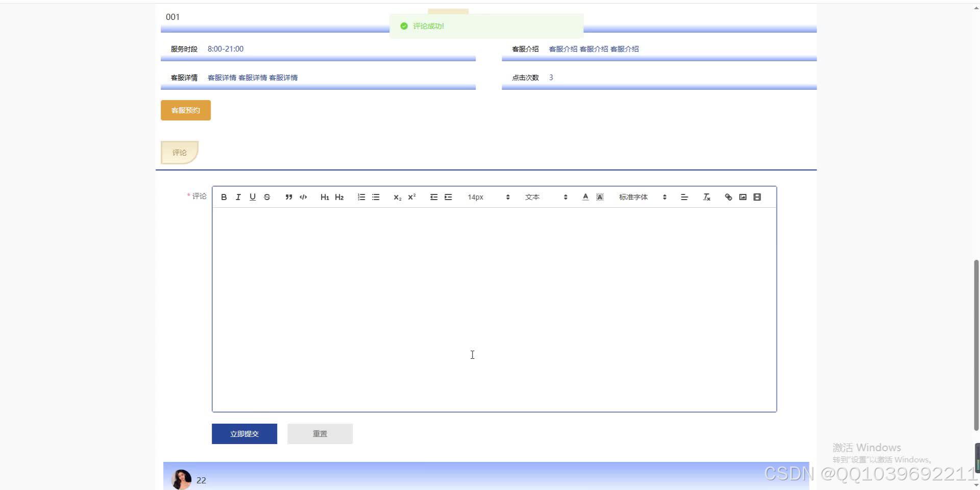Increase text indent
Image resolution: width=980 pixels, height=490 pixels.
tap(448, 197)
